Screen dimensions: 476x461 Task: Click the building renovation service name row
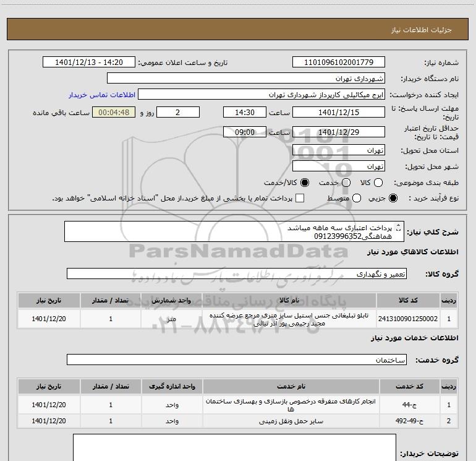point(291,405)
